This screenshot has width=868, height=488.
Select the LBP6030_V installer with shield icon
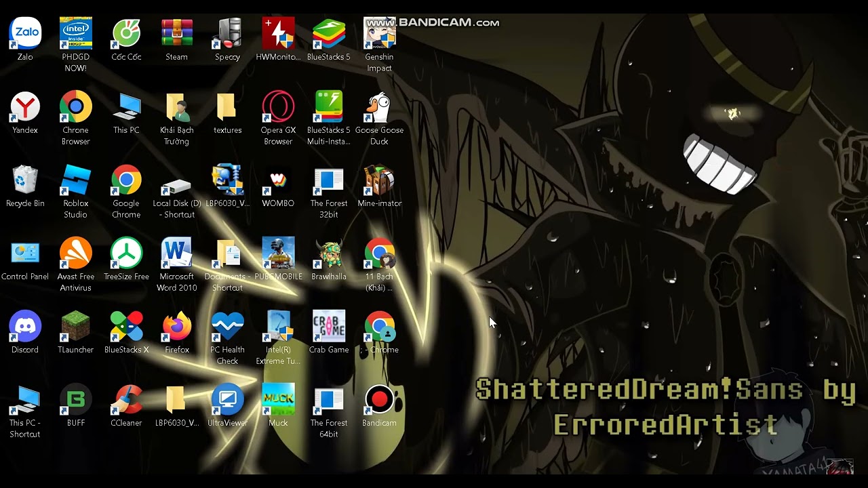tap(227, 180)
